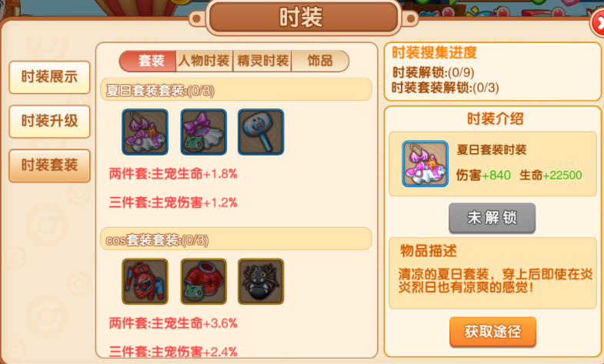Viewport: 604px width, 364px height.
Task: Click the outfit icon in 时装介绍 panel
Action: [x=425, y=164]
